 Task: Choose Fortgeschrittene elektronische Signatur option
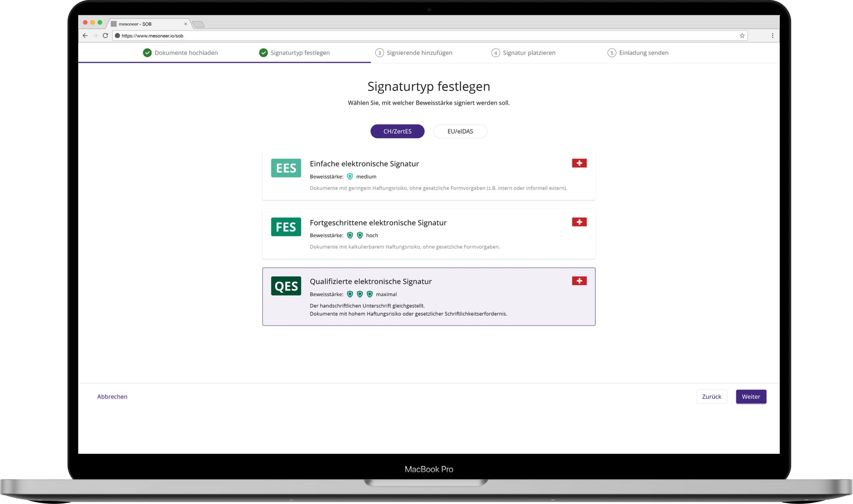[378, 223]
